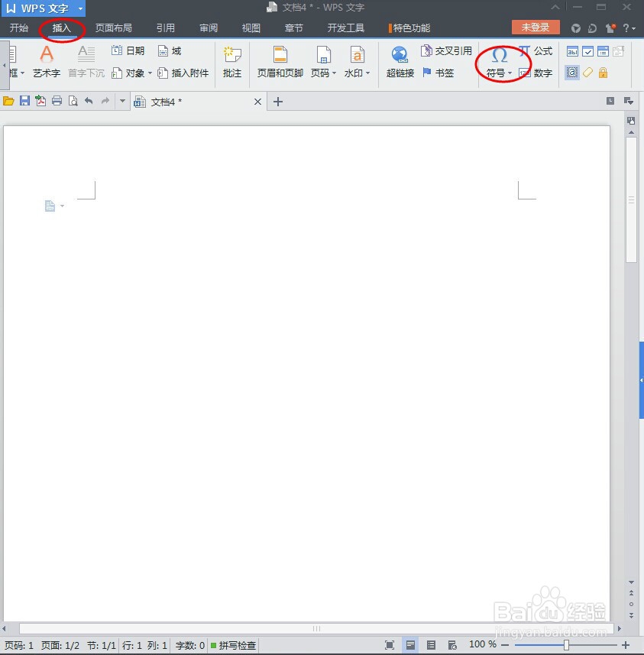Open the 开发工具 Developer tab
Screen dimensions: 644x655
pos(346,28)
